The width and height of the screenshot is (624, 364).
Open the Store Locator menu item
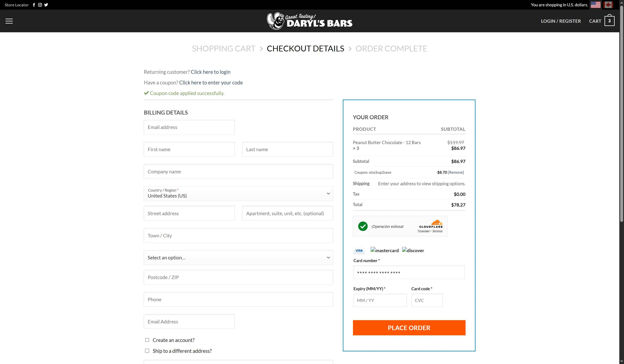[x=16, y=5]
